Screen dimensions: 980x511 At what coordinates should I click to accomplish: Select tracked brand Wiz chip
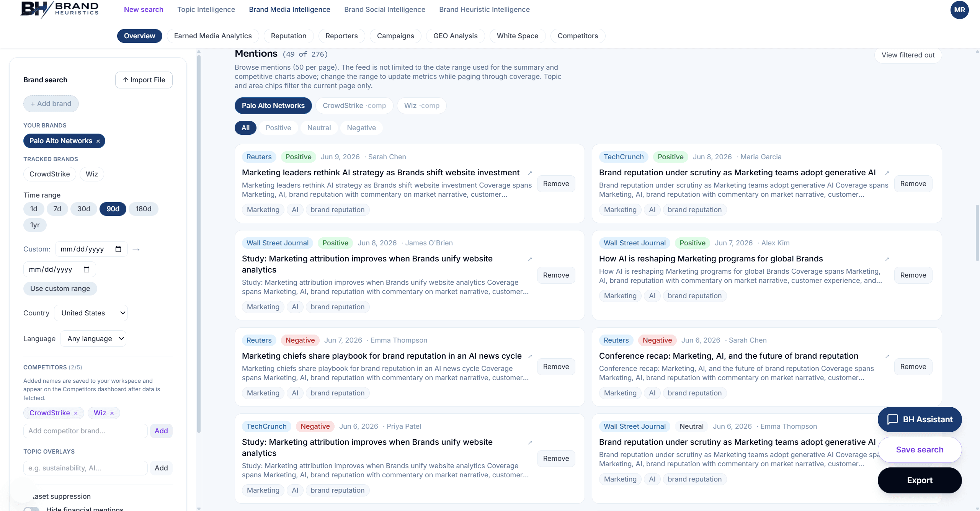[x=92, y=174]
